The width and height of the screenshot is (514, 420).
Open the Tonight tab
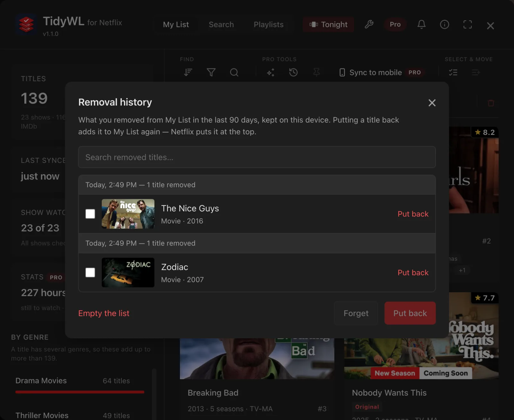pos(328,24)
